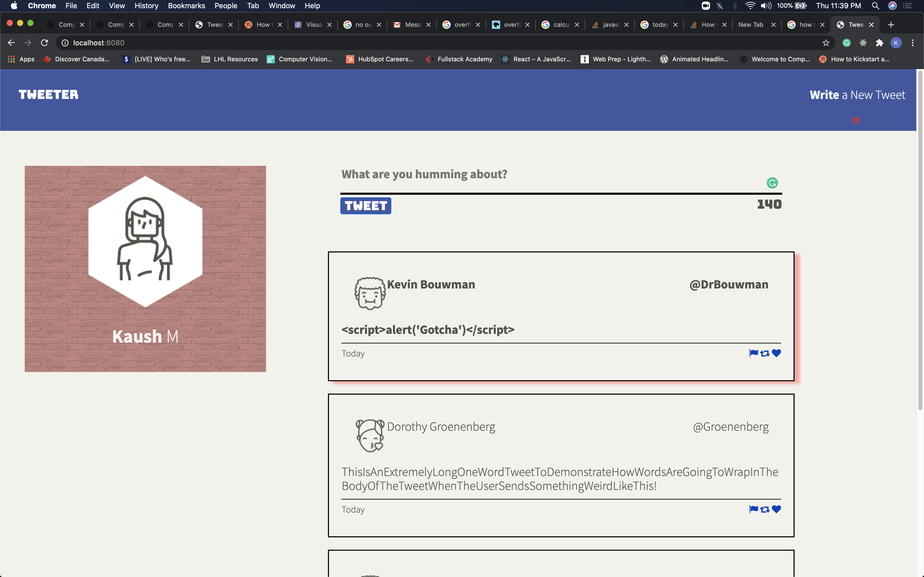
Task: Open Chrome's three-dot menu
Action: pyautogui.click(x=913, y=43)
